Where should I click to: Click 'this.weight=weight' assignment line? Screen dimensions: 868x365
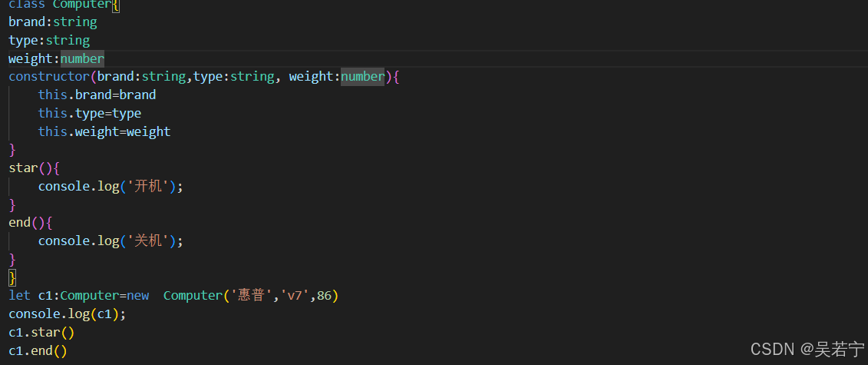pyautogui.click(x=104, y=132)
